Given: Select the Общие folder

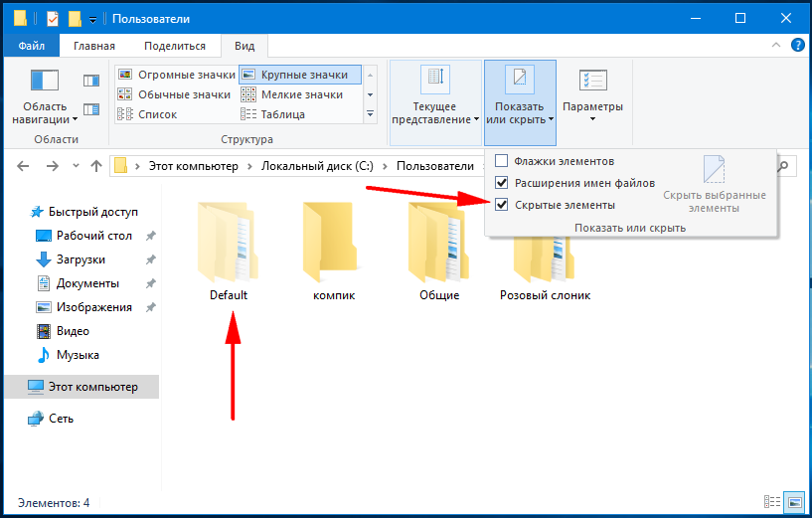Looking at the screenshot, I should coord(439,252).
